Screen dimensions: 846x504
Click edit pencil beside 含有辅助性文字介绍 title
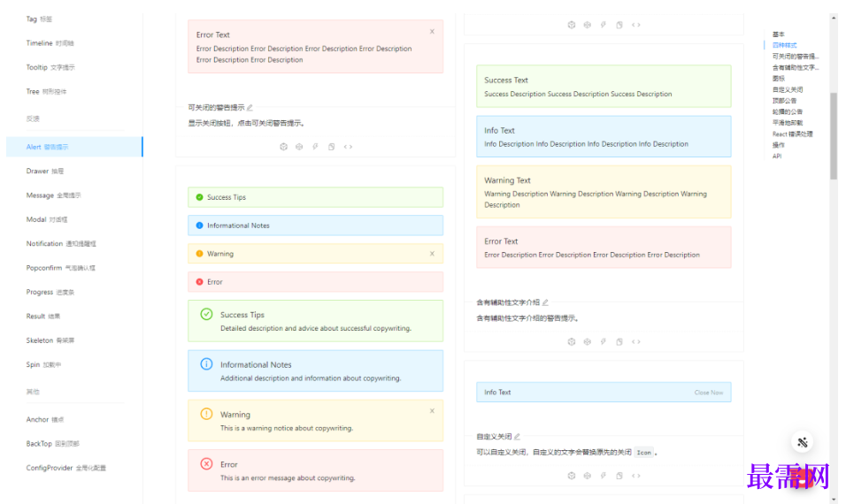545,302
